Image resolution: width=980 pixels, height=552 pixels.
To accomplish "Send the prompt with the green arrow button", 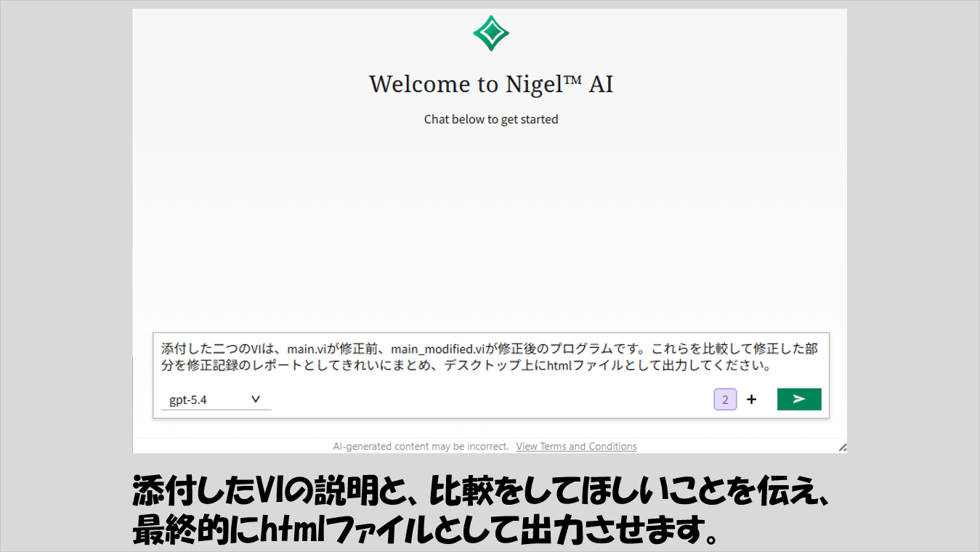I will pos(799,399).
